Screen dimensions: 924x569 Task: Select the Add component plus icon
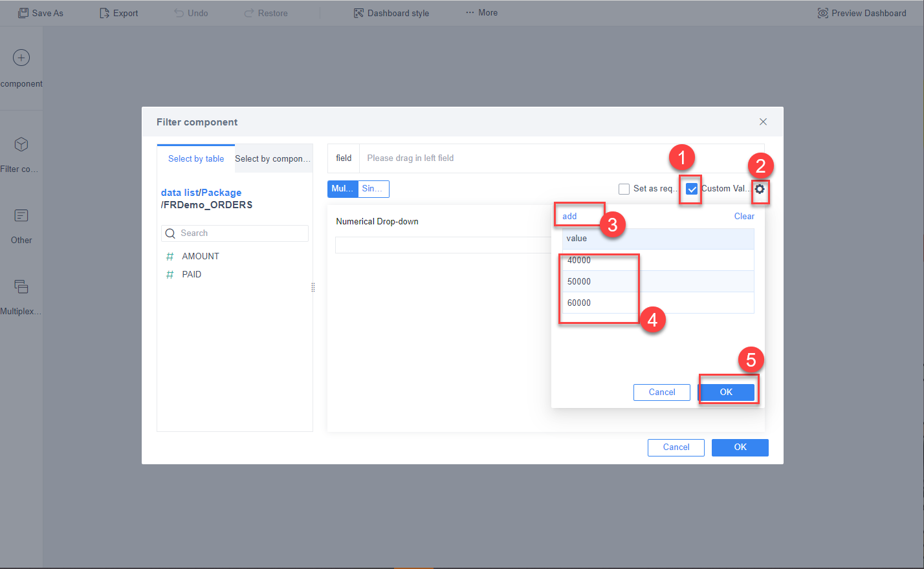pyautogui.click(x=21, y=58)
